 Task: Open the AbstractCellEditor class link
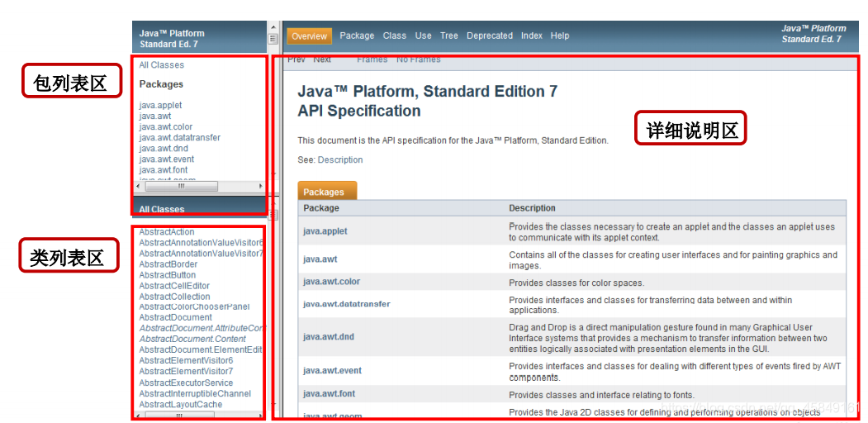174,286
